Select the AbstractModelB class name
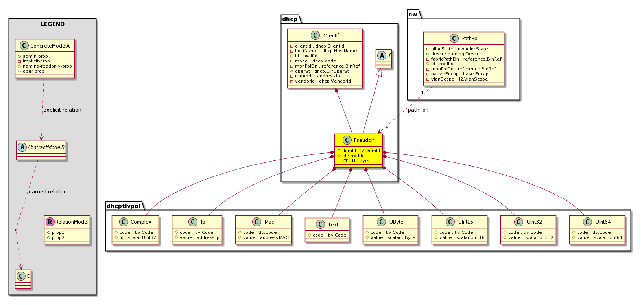 click(46, 147)
